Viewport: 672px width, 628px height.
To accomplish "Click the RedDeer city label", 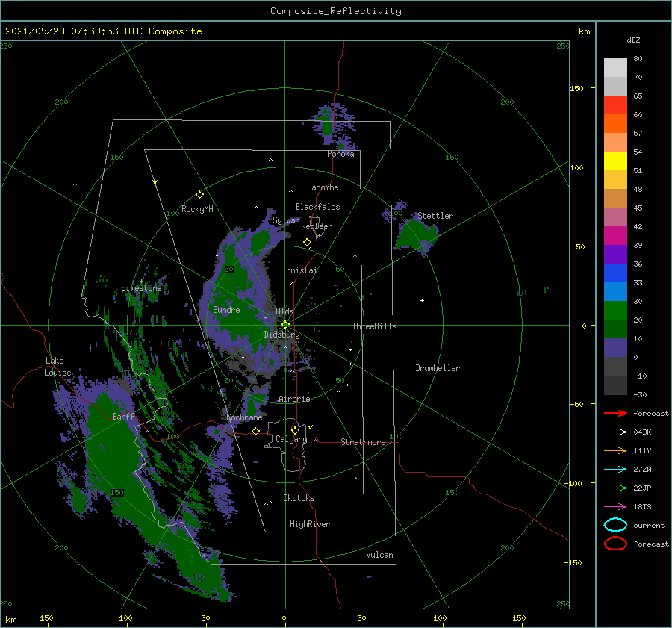I will pos(317,226).
